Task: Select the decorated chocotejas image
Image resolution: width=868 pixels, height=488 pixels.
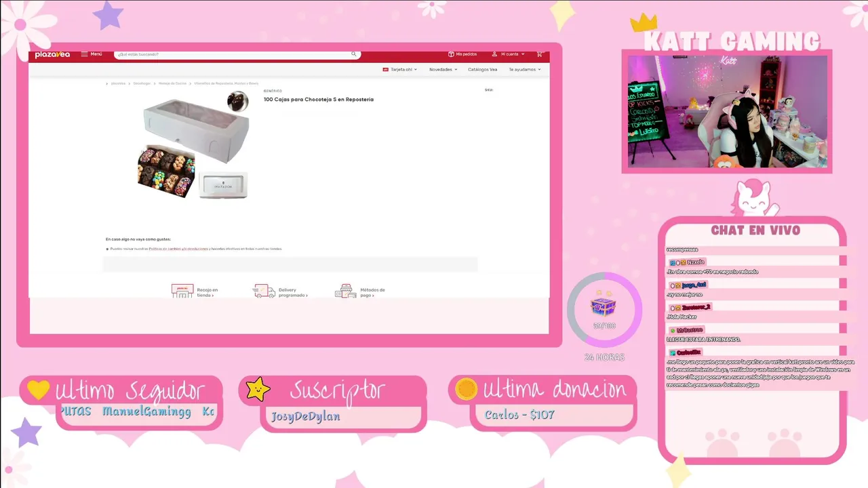Action: [165, 171]
